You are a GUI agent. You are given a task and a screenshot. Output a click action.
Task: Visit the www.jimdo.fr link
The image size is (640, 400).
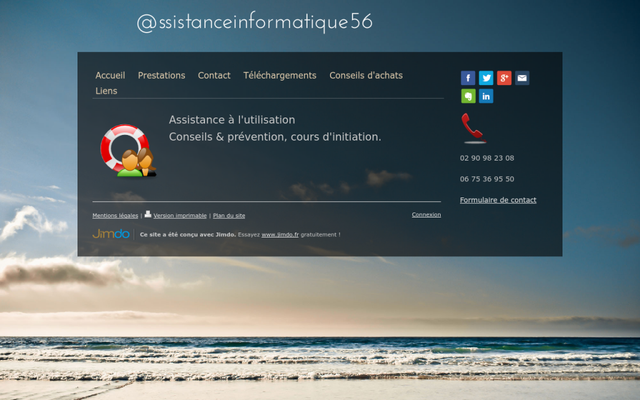tap(280, 235)
